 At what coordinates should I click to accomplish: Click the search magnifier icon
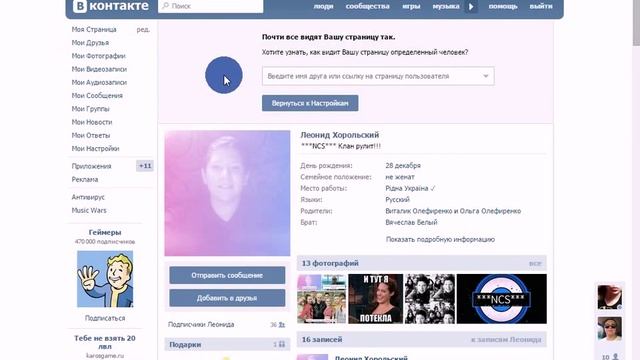click(165, 6)
